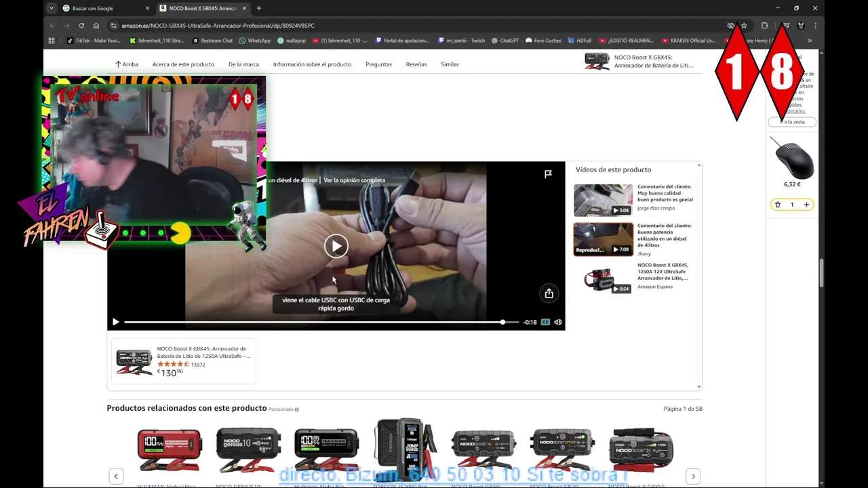This screenshot has width=868, height=488.
Task: View site information icon in address bar
Action: pyautogui.click(x=114, y=25)
